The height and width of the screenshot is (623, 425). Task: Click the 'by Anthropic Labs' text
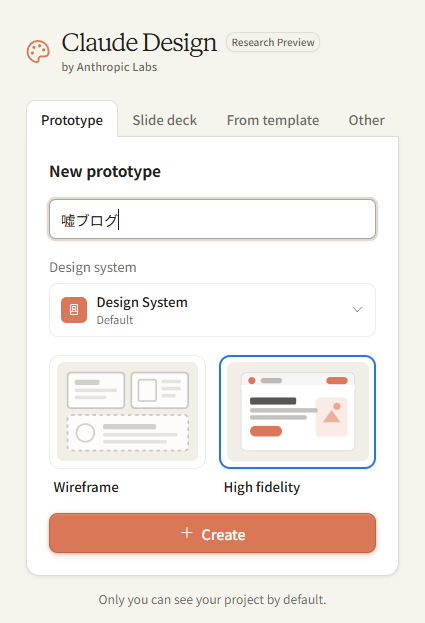109,67
